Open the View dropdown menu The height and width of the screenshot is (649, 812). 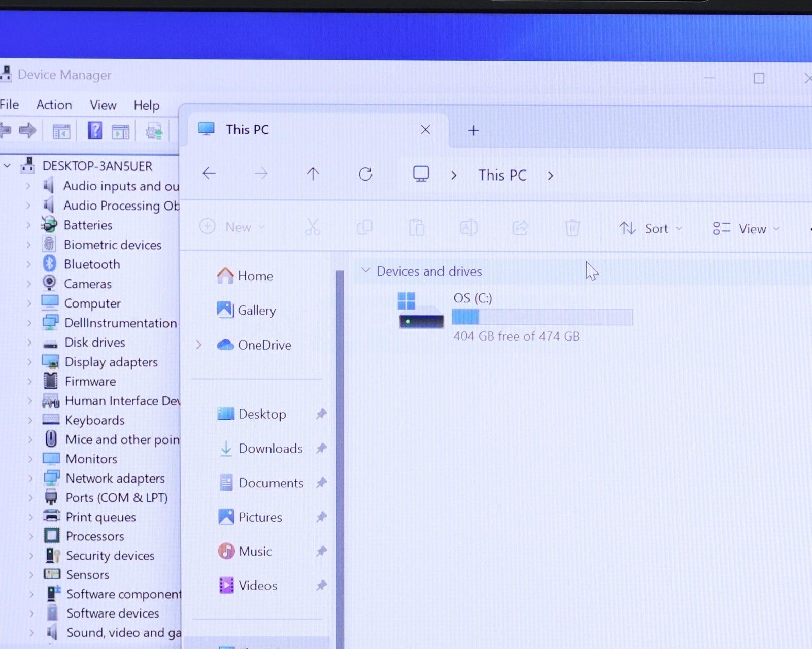coord(746,229)
